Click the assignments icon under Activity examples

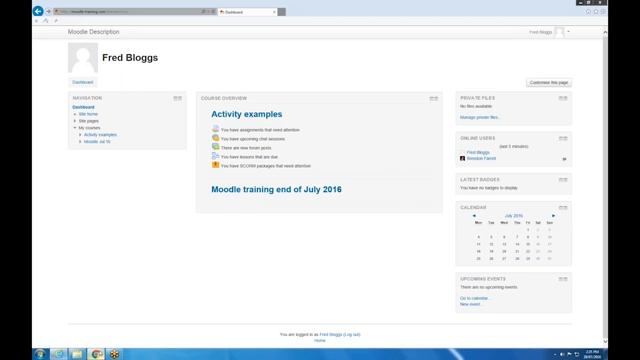point(216,129)
